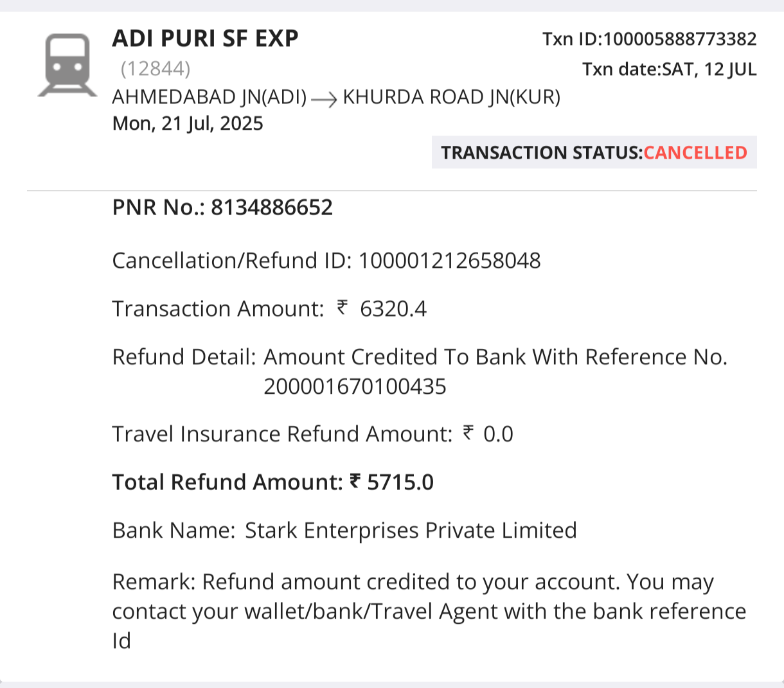Click the Remark text about refund credited

[x=429, y=611]
